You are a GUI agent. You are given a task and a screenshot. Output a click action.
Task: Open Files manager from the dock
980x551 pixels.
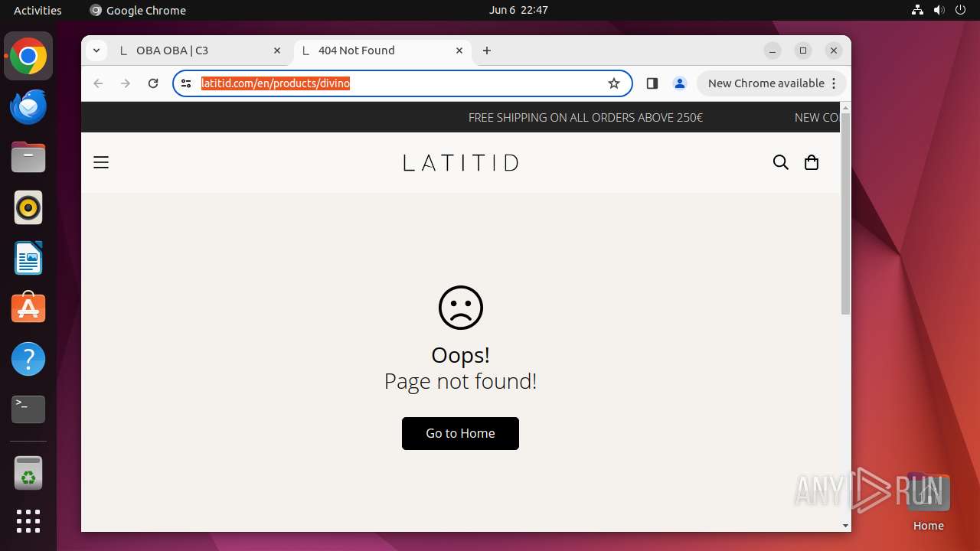[28, 157]
